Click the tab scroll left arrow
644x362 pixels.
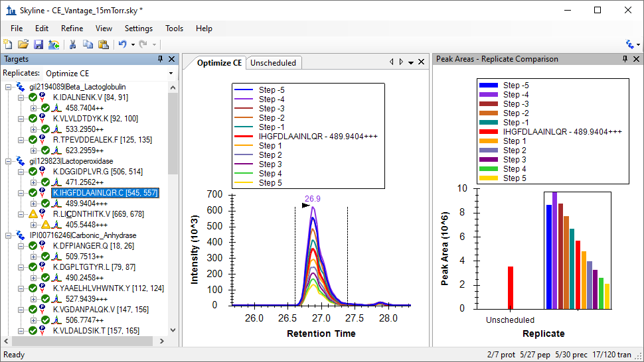click(x=392, y=62)
